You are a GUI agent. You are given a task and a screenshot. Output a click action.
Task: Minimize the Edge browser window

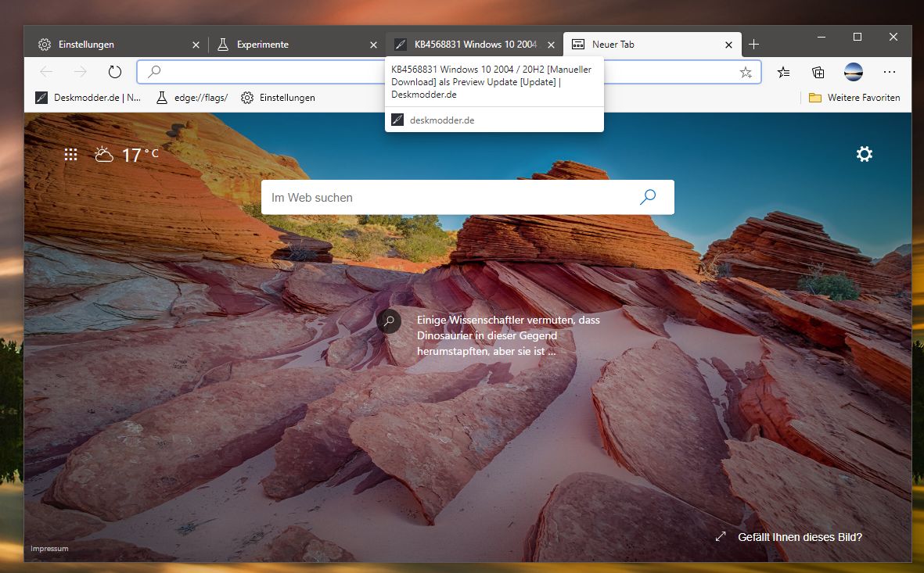(822, 37)
